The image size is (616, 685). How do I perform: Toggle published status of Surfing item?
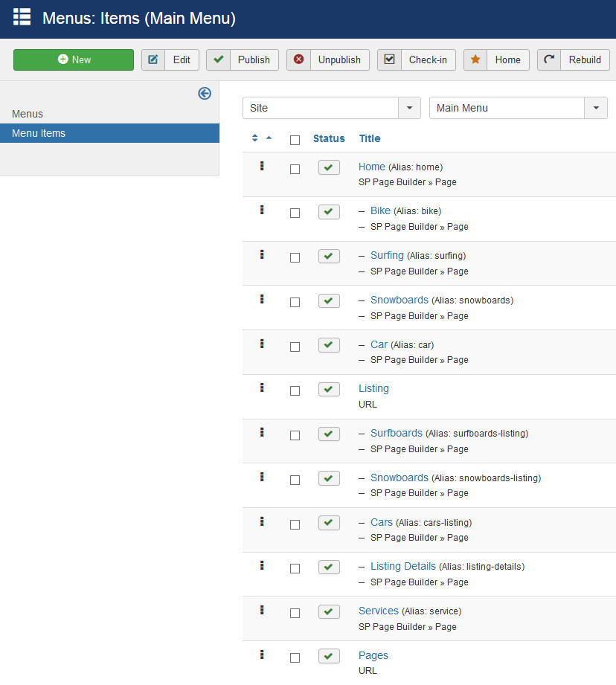[x=329, y=257]
